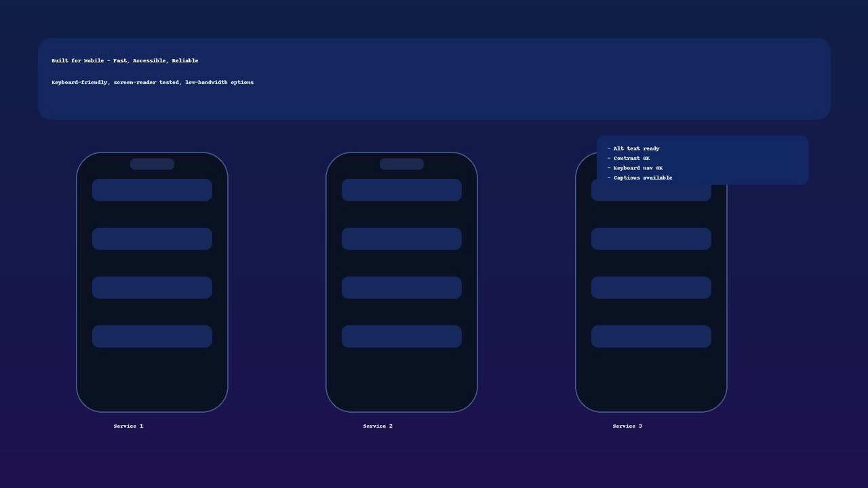Tap the third bar in Service 1 phone
This screenshot has width=868, height=488.
[152, 288]
